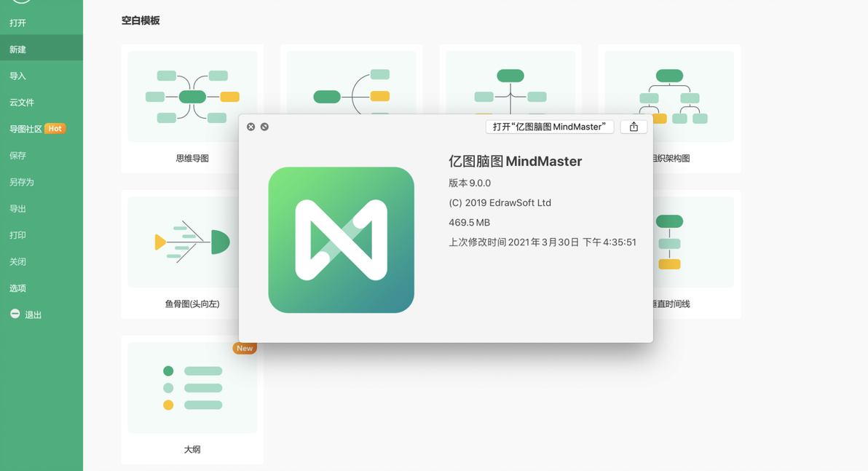Click the second circular icon next to close

[x=264, y=127]
